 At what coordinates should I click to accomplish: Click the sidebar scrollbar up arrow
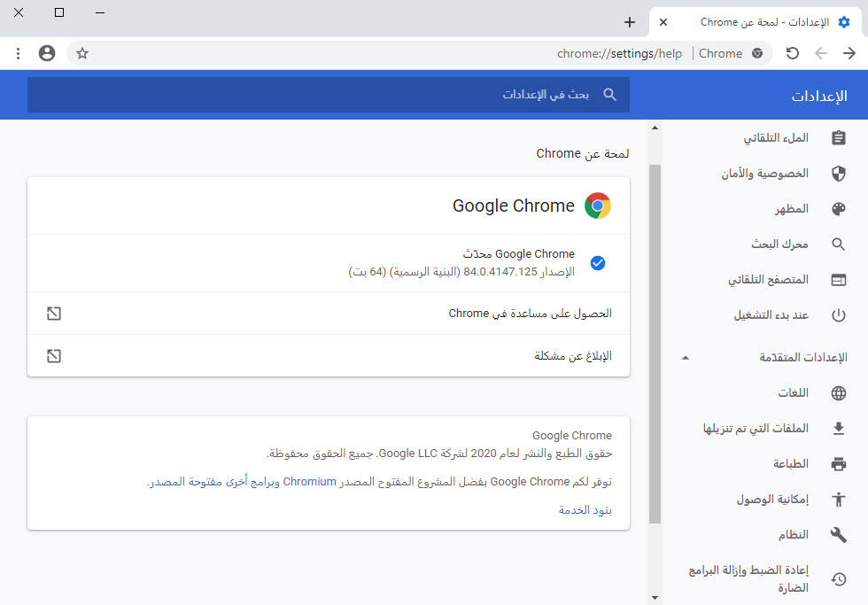point(655,128)
